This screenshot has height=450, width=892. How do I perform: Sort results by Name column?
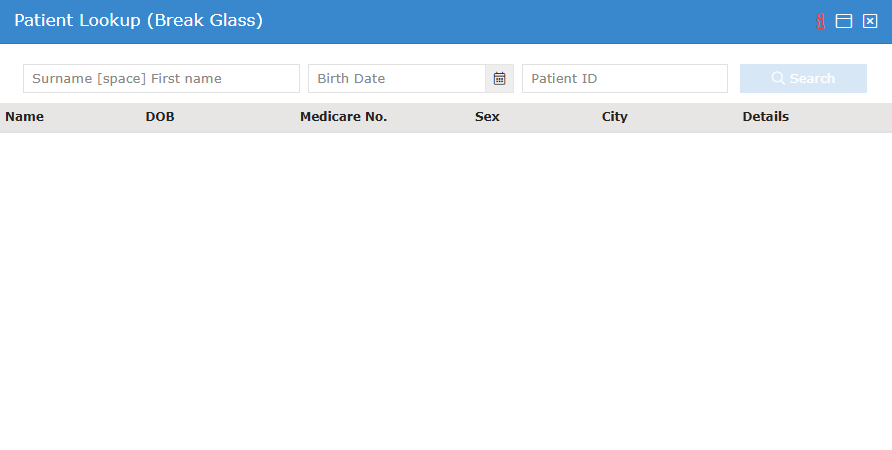coord(25,117)
